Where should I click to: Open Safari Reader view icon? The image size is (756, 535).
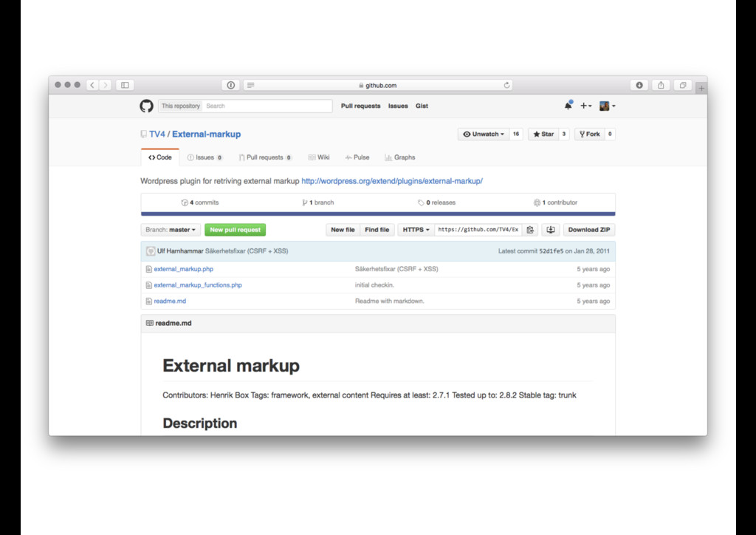click(x=251, y=85)
